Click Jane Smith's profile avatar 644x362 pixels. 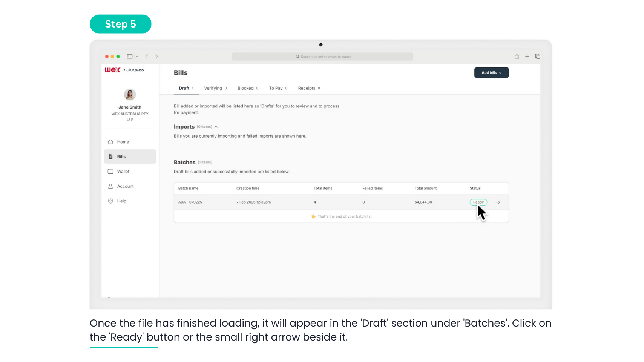(130, 94)
